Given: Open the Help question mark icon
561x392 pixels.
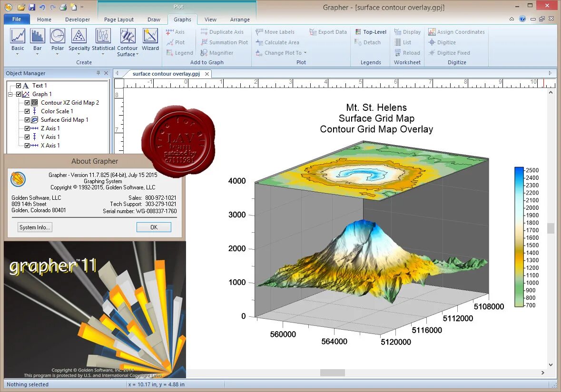Looking at the screenshot, I should pyautogui.click(x=522, y=19).
